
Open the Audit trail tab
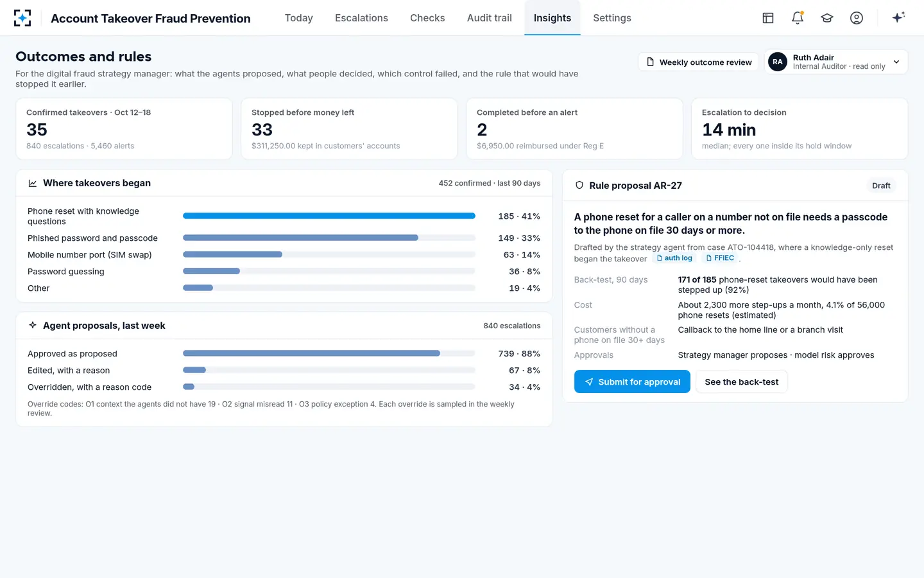click(490, 18)
